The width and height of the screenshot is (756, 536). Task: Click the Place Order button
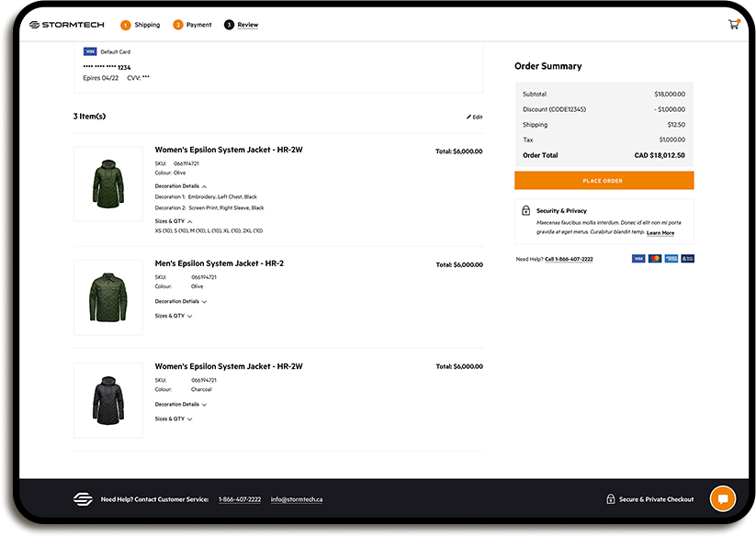604,181
